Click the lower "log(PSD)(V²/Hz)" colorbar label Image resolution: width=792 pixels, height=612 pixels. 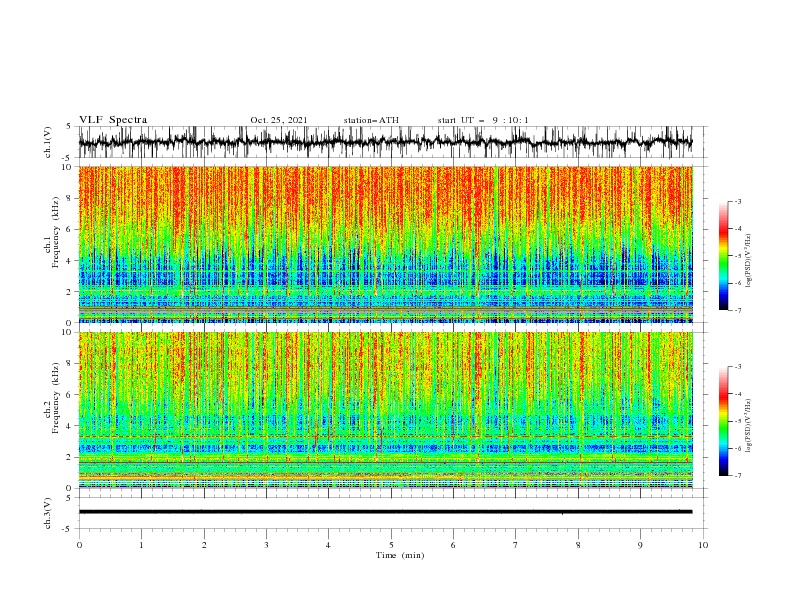pyautogui.click(x=748, y=426)
